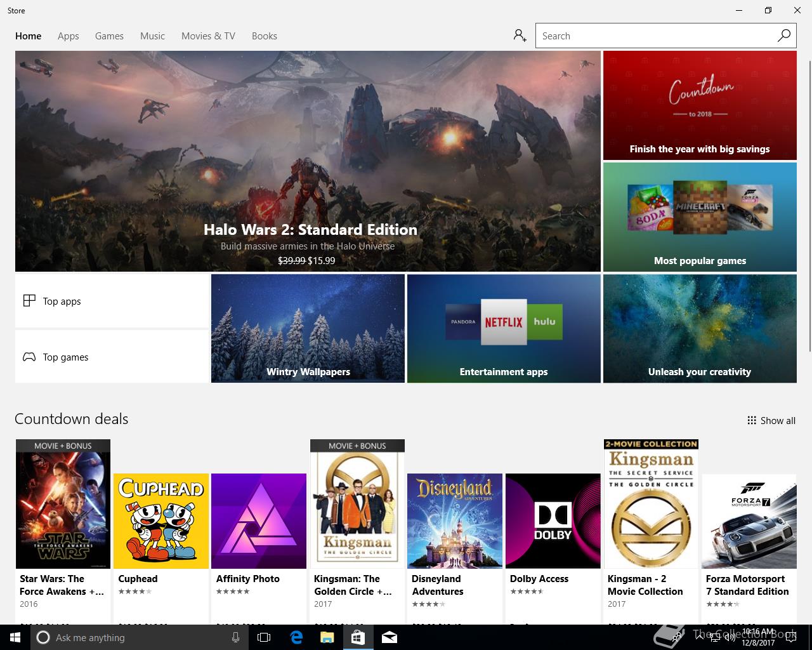
Task: Open the Mail app from the taskbar
Action: pos(390,637)
